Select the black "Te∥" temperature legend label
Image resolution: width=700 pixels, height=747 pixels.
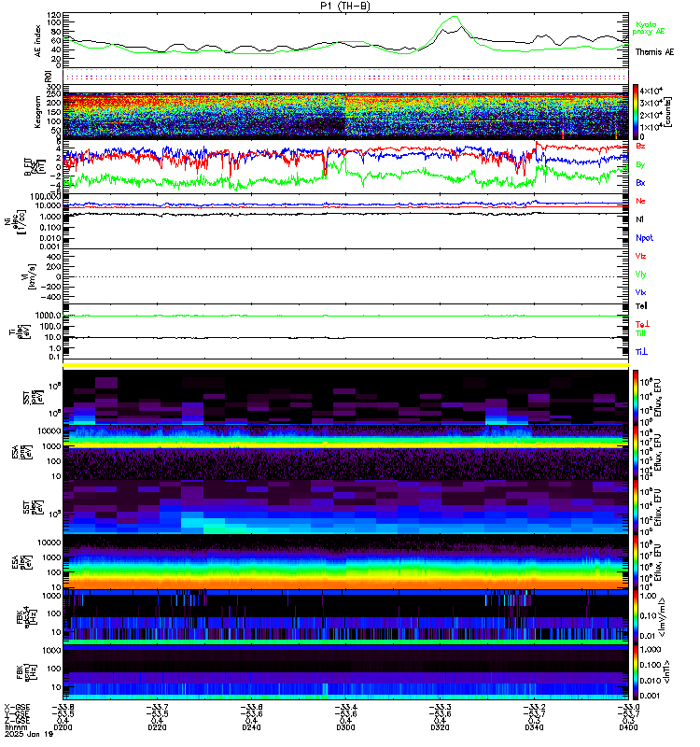641,306
